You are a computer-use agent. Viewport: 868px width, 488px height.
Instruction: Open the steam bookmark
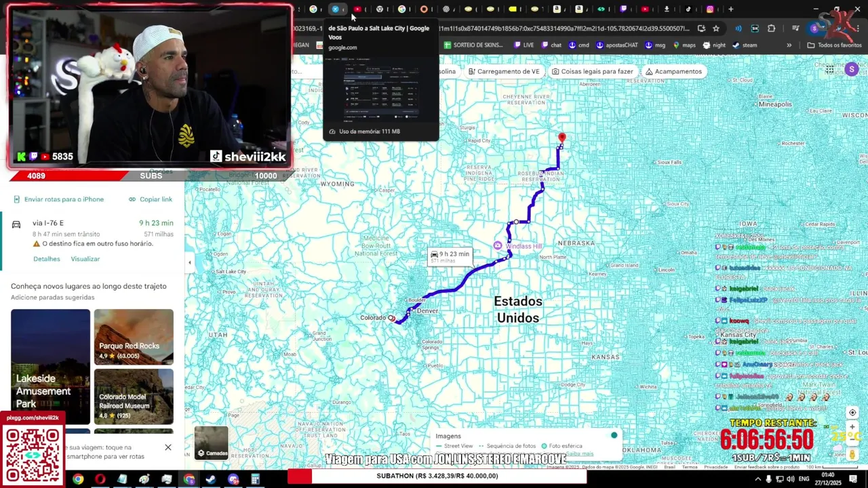(745, 45)
